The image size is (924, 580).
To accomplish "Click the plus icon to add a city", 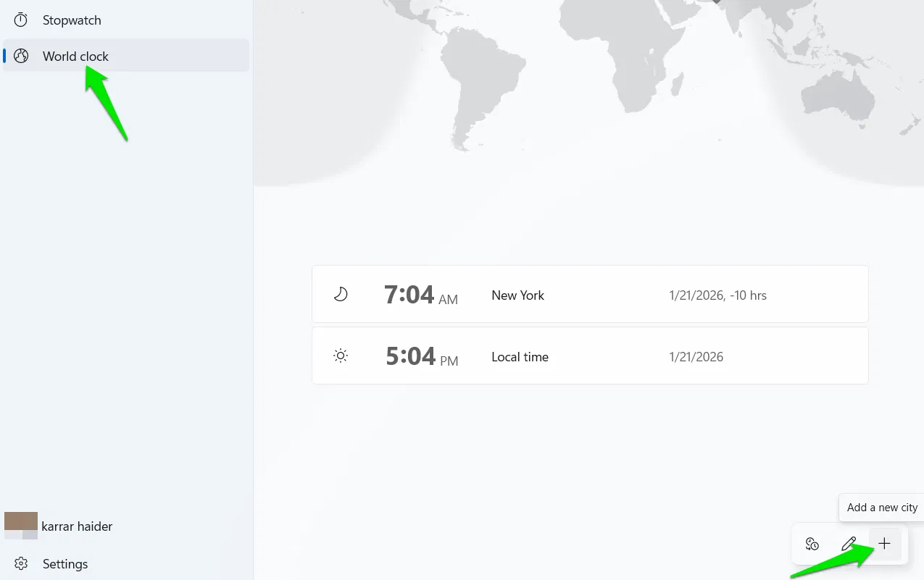I will [884, 544].
